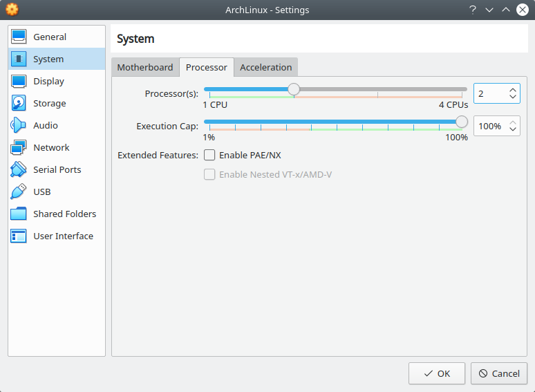Increase Execution Cap with the up arrow

[512, 123]
